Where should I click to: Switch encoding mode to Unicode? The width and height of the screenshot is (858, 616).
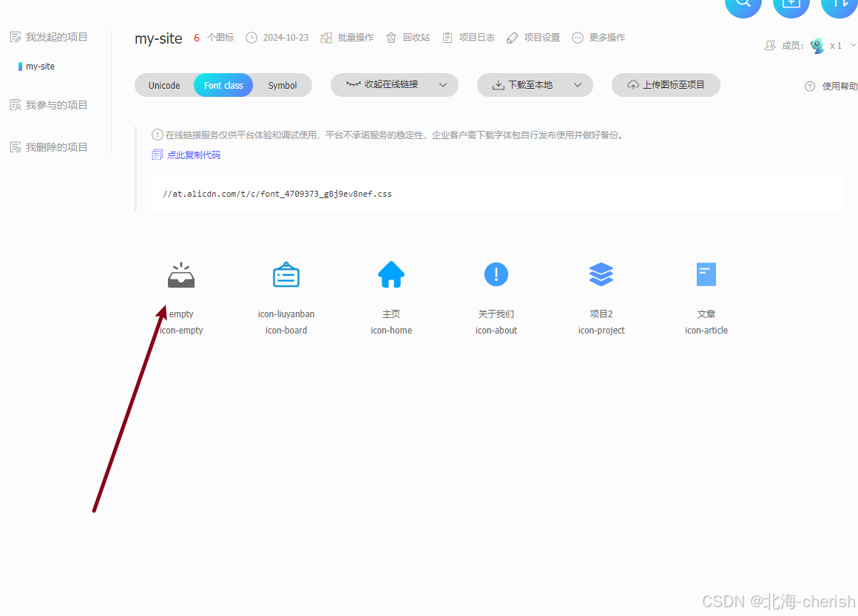(164, 85)
